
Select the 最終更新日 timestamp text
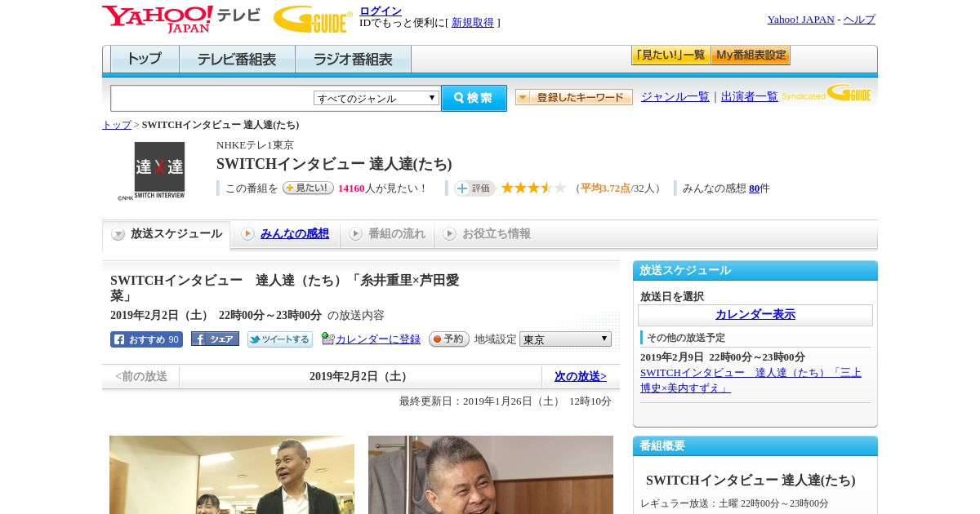pyautogui.click(x=506, y=401)
